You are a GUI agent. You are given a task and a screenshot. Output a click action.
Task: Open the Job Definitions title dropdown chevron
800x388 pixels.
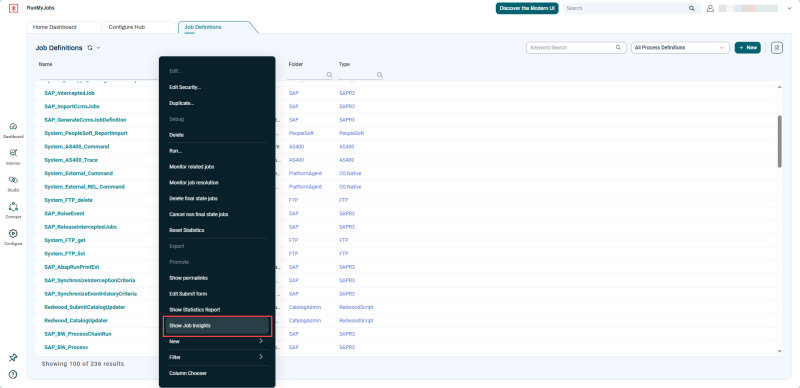coord(98,47)
